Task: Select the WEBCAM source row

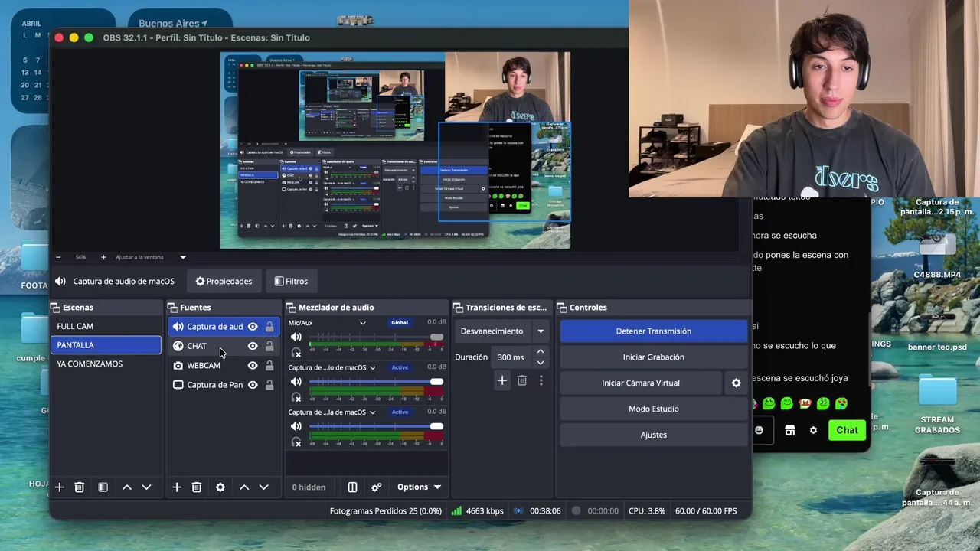Action: point(224,366)
